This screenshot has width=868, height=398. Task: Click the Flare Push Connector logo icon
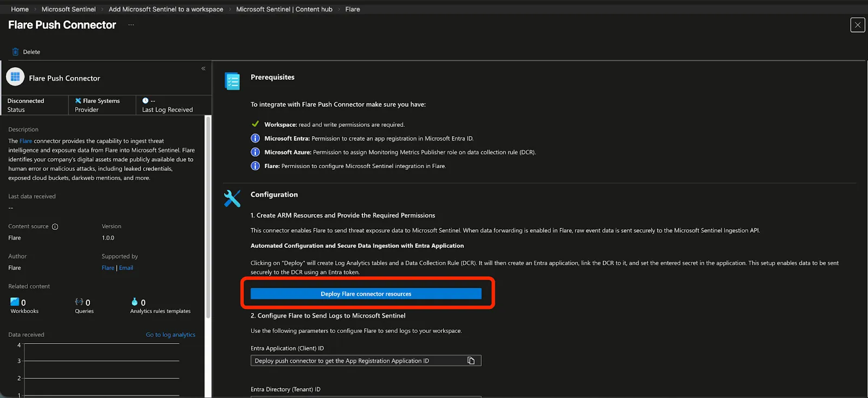tap(15, 77)
